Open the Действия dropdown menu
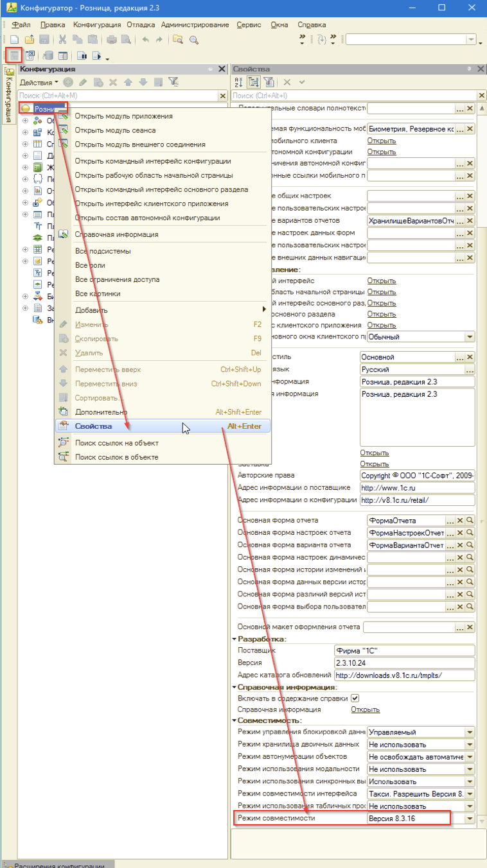The width and height of the screenshot is (487, 868). point(39,82)
